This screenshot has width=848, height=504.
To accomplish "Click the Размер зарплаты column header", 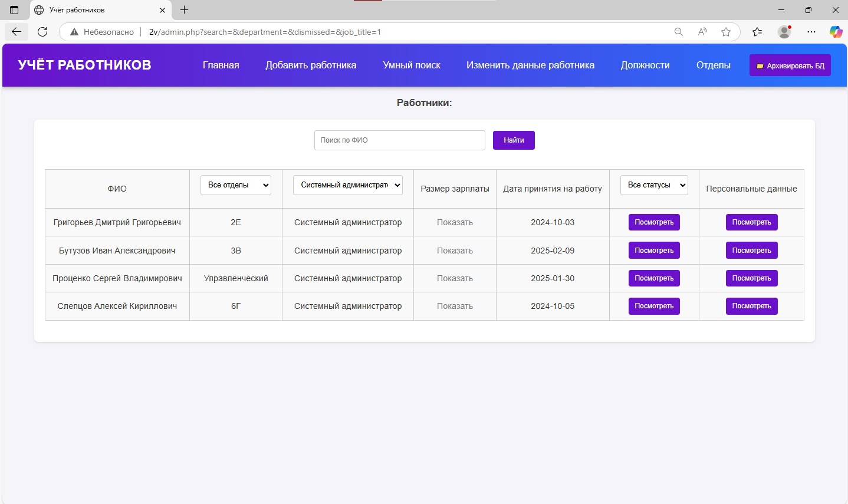I will click(455, 189).
